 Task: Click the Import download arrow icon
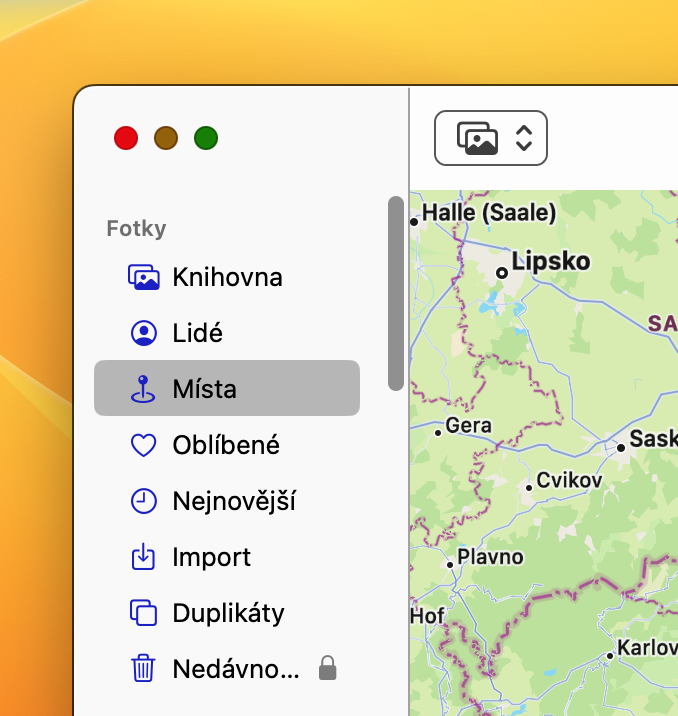pos(143,556)
